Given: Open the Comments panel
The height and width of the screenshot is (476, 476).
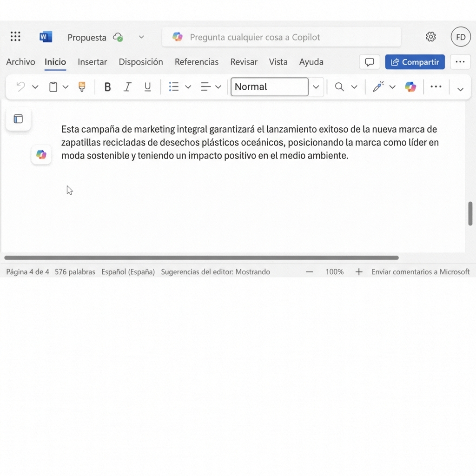Looking at the screenshot, I should point(370,62).
